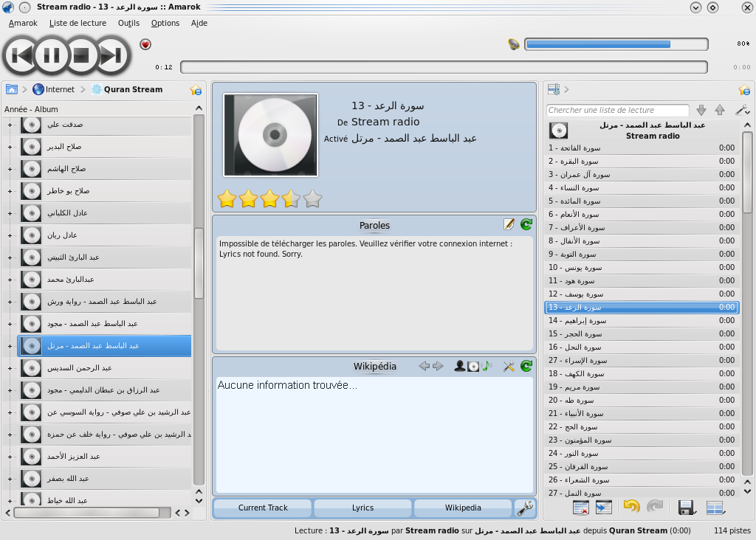Open the Outils menu
This screenshot has height=540, width=756.
pyautogui.click(x=128, y=23)
